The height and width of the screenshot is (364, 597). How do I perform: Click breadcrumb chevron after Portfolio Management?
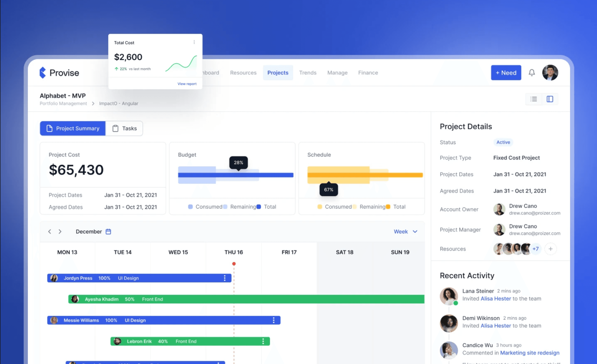point(93,104)
